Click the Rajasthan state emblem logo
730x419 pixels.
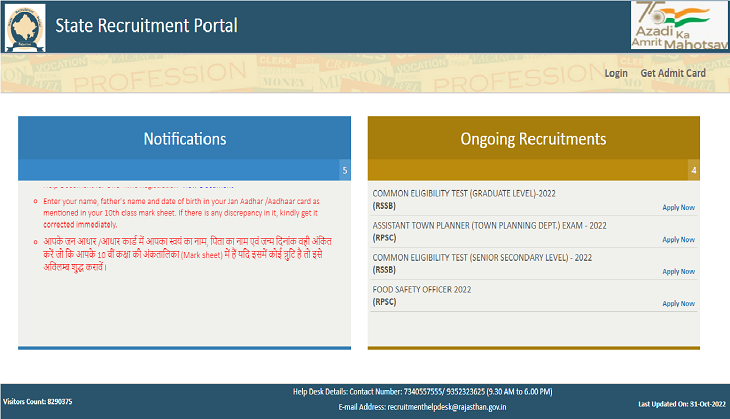tap(25, 27)
